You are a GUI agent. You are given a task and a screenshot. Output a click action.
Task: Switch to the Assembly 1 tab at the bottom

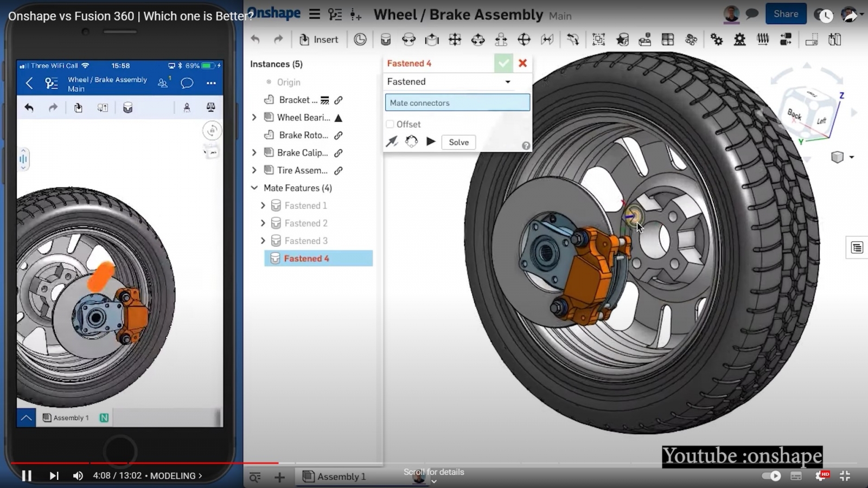[341, 476]
